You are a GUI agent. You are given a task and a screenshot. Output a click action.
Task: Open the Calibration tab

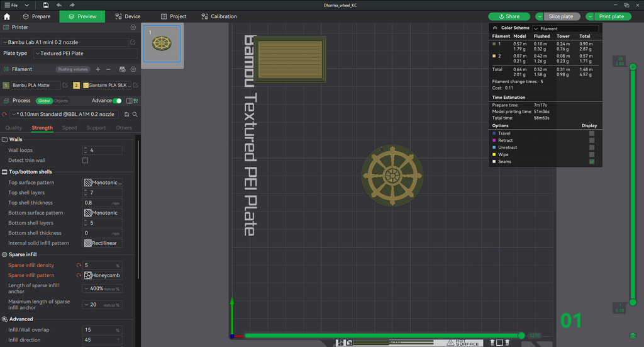click(x=219, y=16)
